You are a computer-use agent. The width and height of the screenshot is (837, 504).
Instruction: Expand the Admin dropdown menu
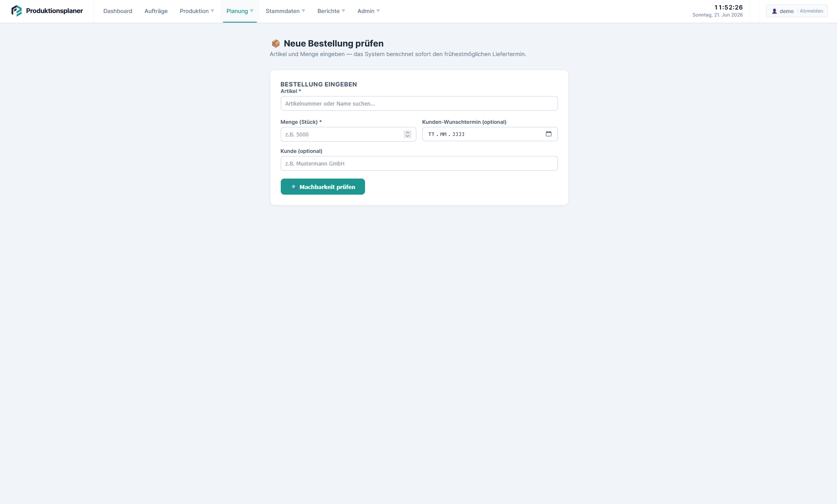pos(369,11)
